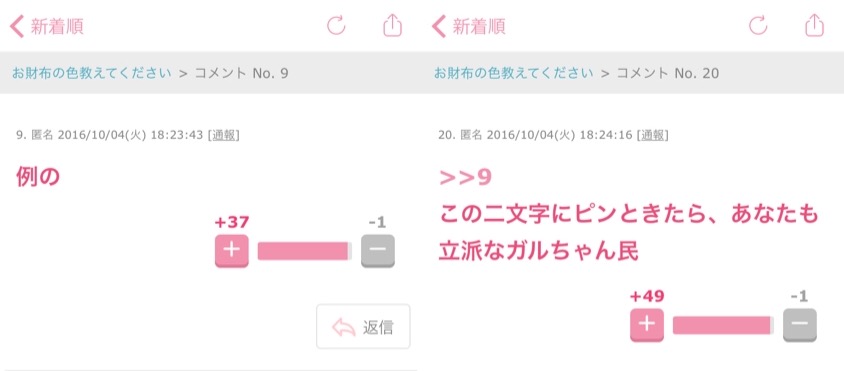Downvote comment 9 with minus button
The image size is (844, 371).
(x=378, y=251)
